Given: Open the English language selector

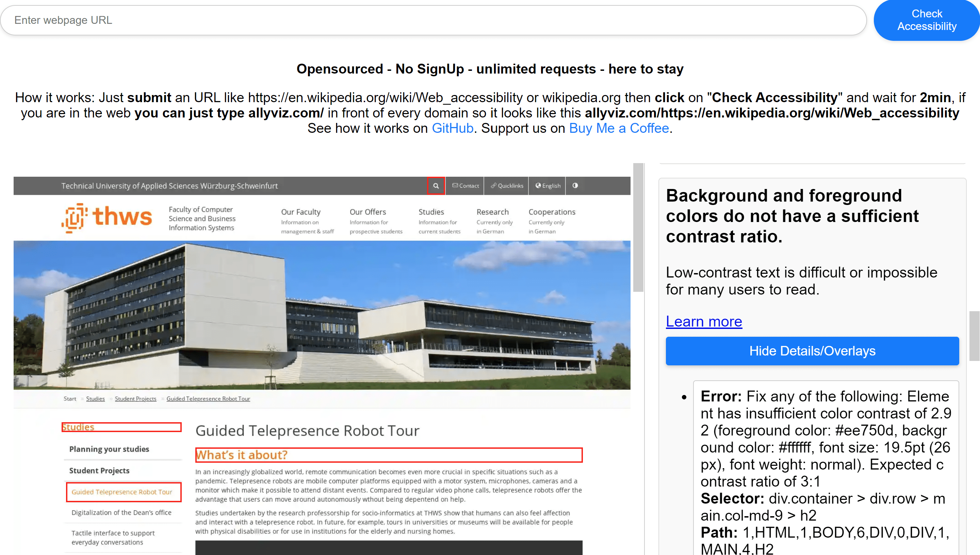Looking at the screenshot, I should (548, 186).
